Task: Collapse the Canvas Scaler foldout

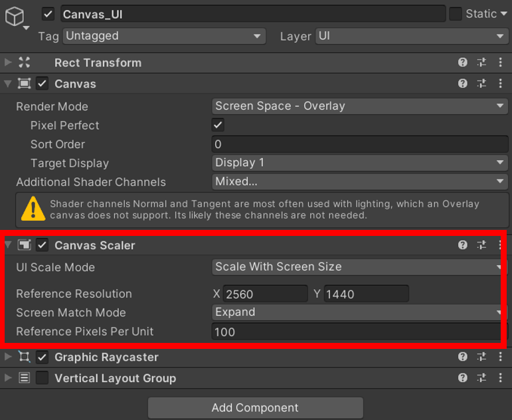Action: (8, 245)
